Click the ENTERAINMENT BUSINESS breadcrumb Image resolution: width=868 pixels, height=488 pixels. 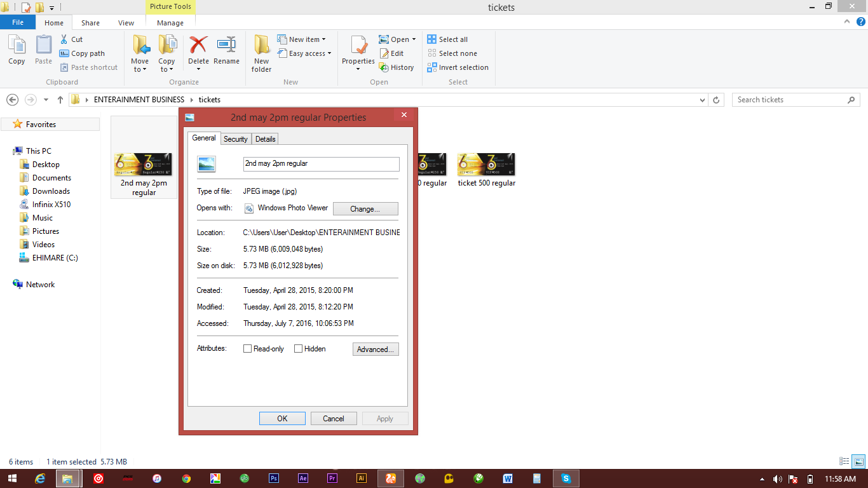pos(139,100)
